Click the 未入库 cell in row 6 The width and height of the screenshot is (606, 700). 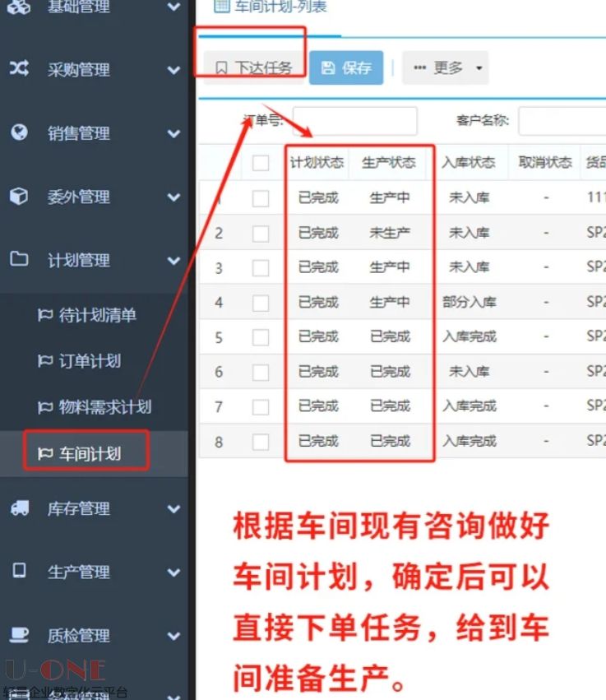(470, 372)
